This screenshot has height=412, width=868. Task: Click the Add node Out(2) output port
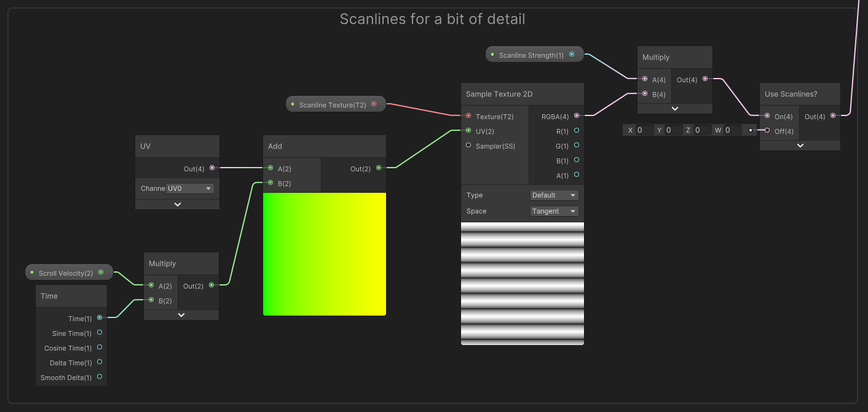click(x=378, y=168)
